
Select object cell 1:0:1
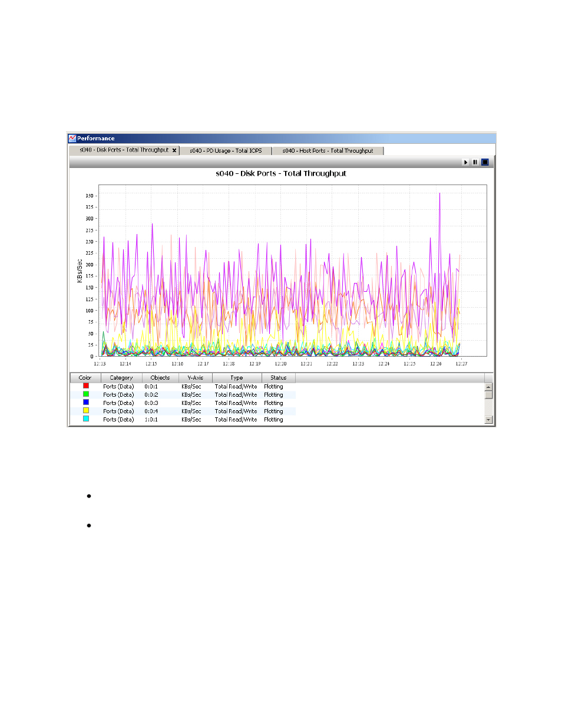click(x=151, y=420)
